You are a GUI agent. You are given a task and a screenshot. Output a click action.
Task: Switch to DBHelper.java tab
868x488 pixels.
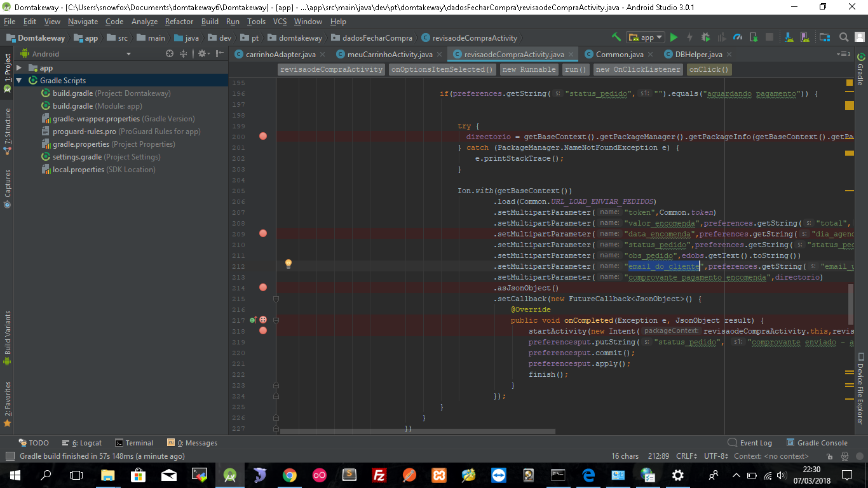698,55
